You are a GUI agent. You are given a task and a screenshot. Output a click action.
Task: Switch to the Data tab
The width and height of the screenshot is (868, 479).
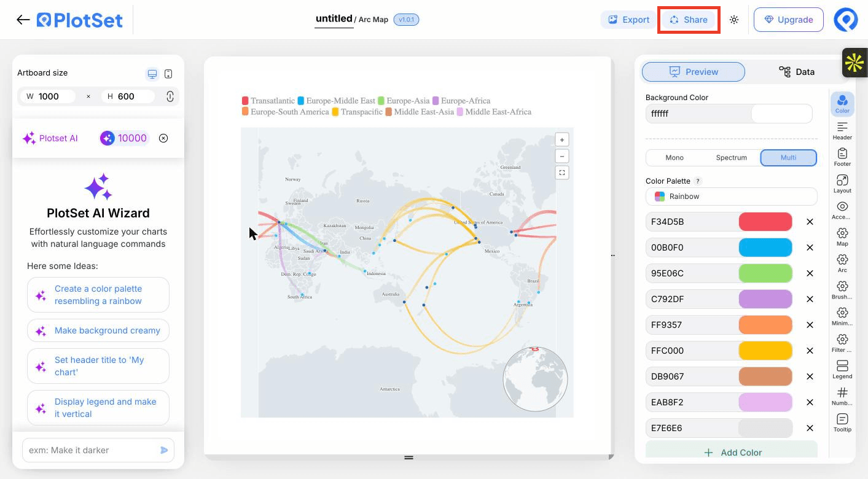796,72
